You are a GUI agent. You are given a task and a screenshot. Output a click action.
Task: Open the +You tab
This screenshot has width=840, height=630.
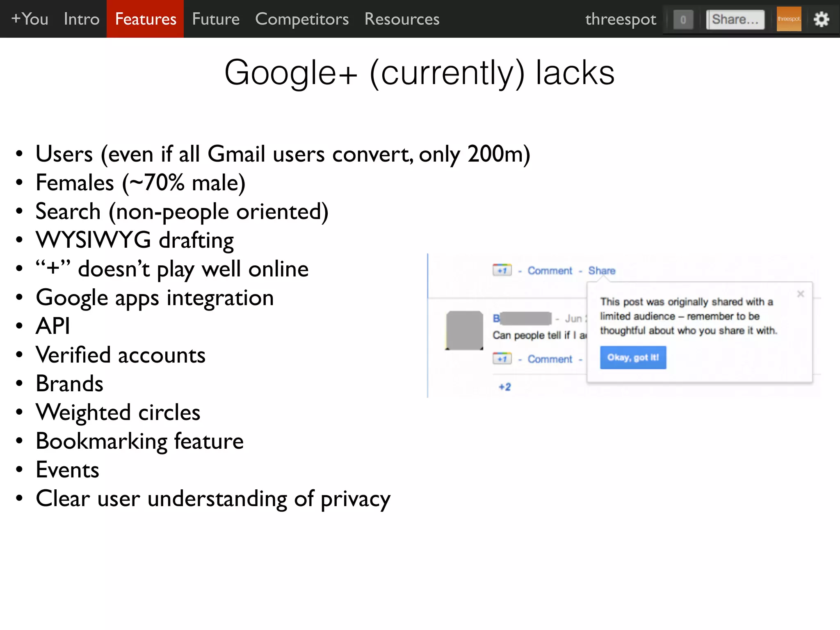coord(30,19)
